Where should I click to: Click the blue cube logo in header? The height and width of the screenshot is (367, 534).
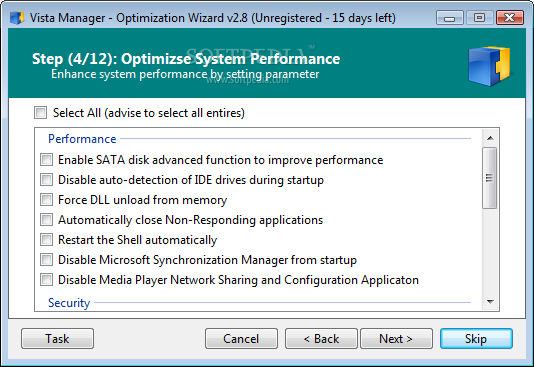click(x=489, y=66)
